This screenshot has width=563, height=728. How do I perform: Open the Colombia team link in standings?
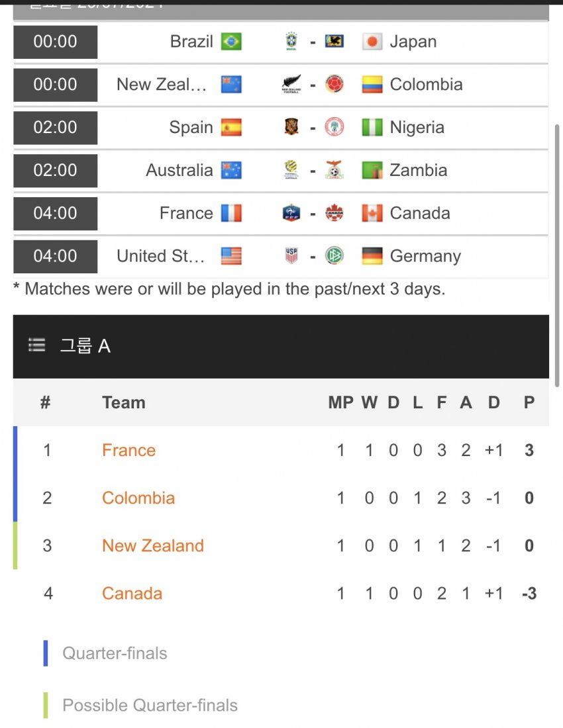pyautogui.click(x=138, y=498)
